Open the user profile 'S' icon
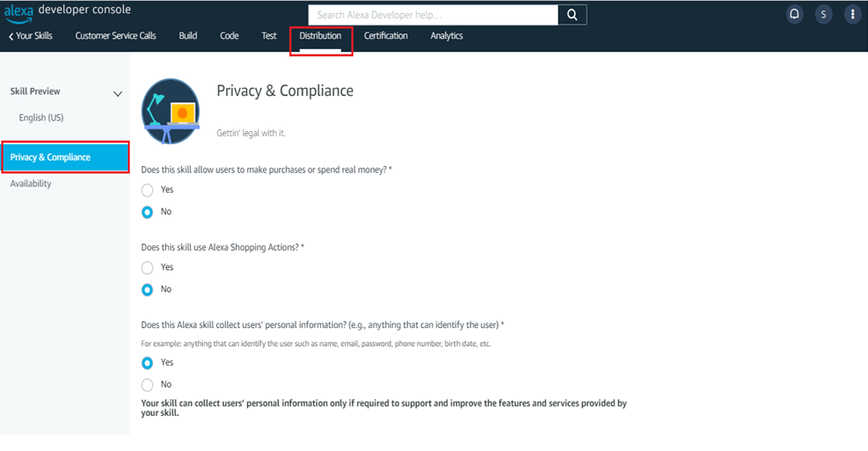Image resolution: width=868 pixels, height=451 pixels. click(823, 15)
